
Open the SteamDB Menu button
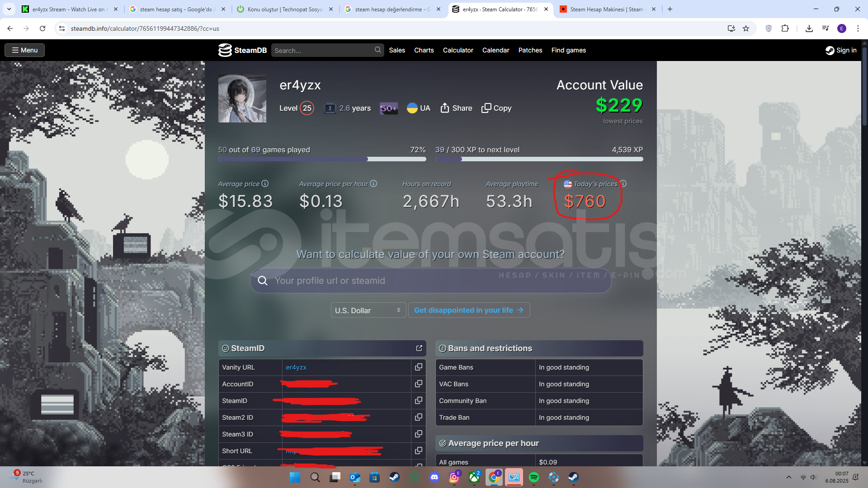click(24, 50)
